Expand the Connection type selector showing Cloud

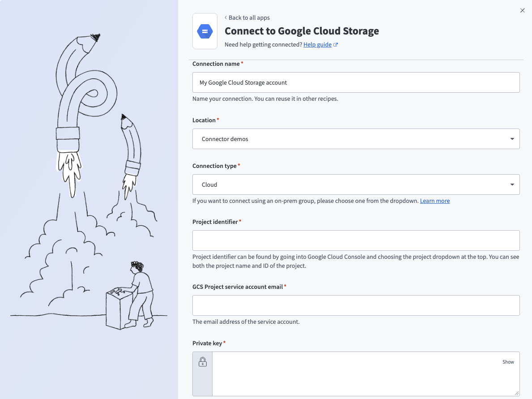pos(356,184)
